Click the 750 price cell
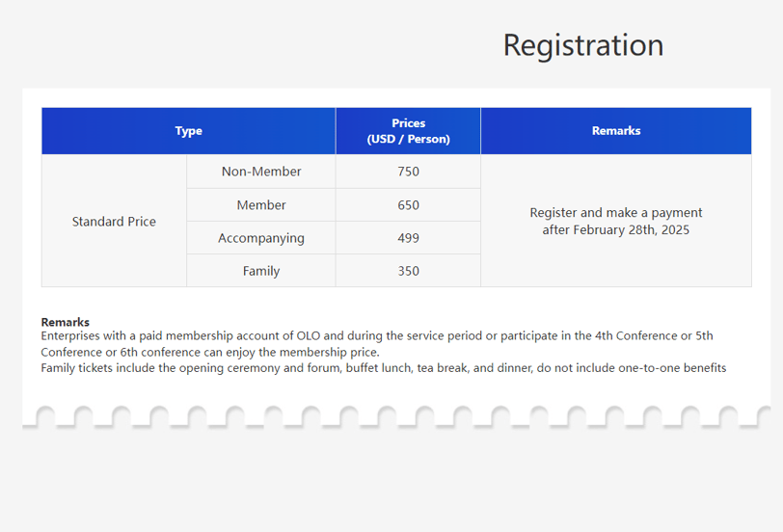The width and height of the screenshot is (783, 532). [x=408, y=172]
